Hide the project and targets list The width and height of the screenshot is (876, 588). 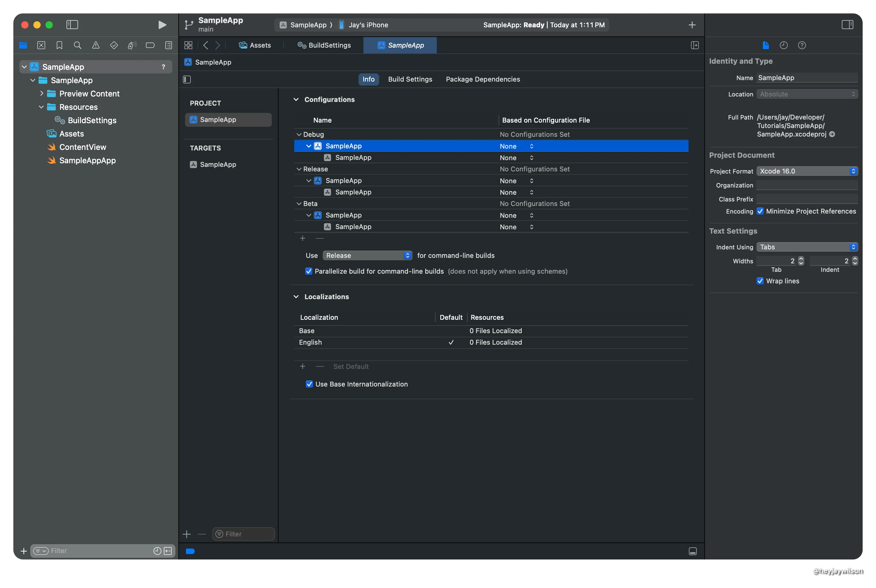pyautogui.click(x=187, y=79)
